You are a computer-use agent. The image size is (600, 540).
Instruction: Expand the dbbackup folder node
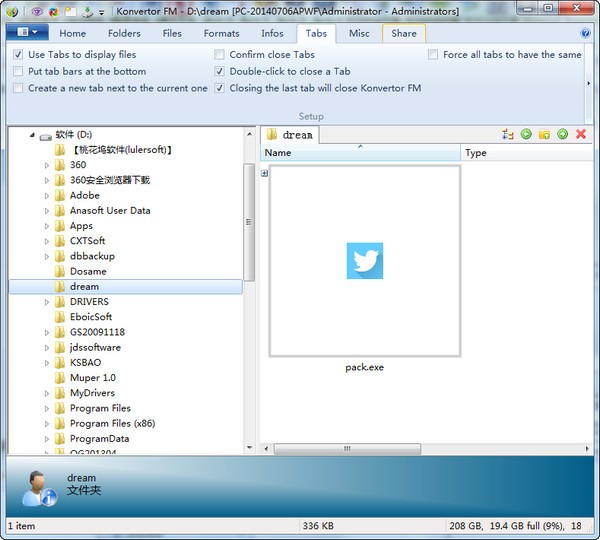(x=47, y=256)
